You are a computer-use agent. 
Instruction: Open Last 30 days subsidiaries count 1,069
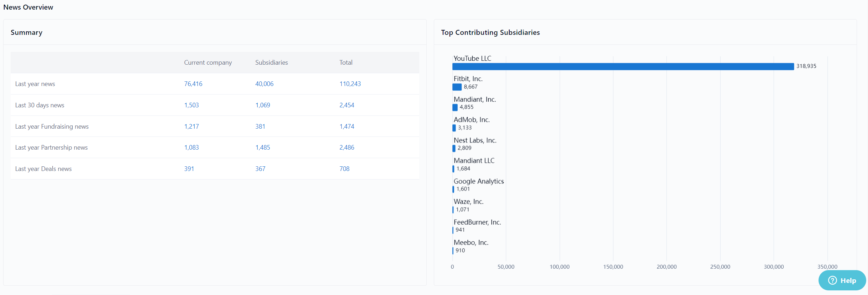(x=262, y=105)
